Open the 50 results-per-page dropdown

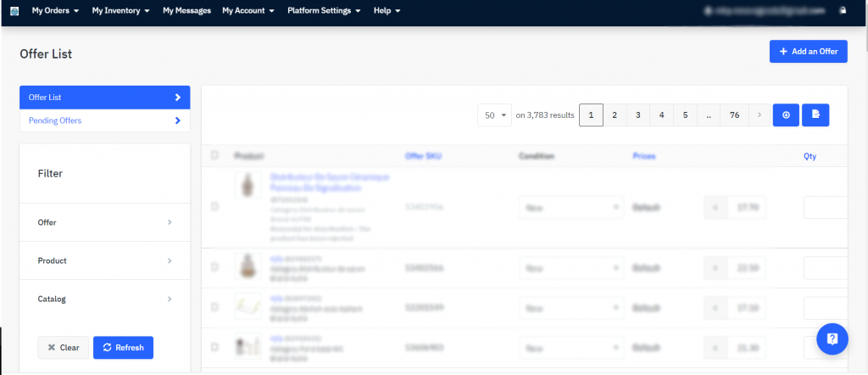[494, 115]
